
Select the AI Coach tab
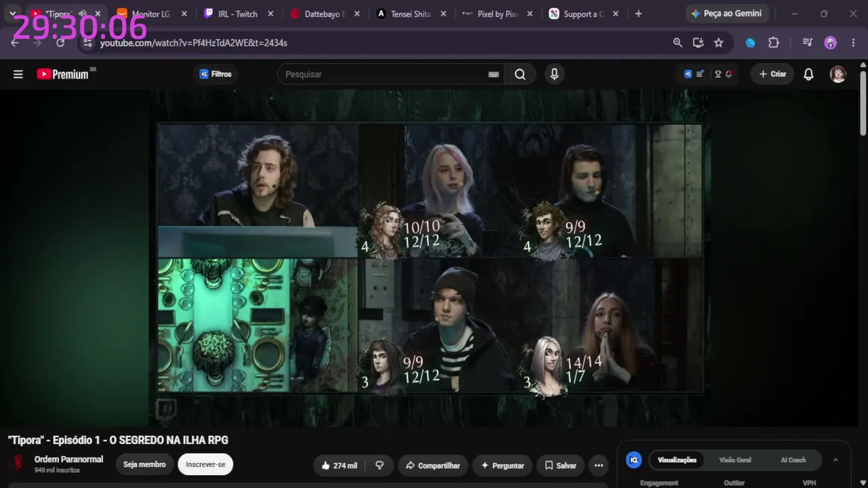pos(793,460)
